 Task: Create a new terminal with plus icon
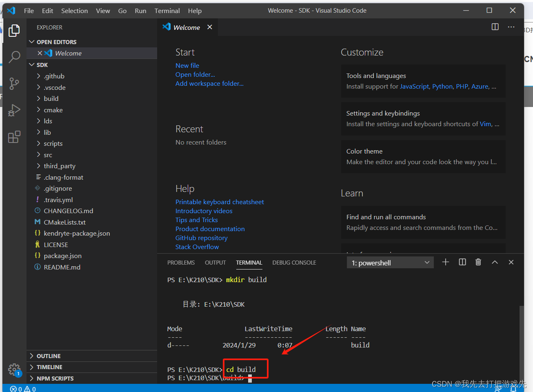[446, 262]
